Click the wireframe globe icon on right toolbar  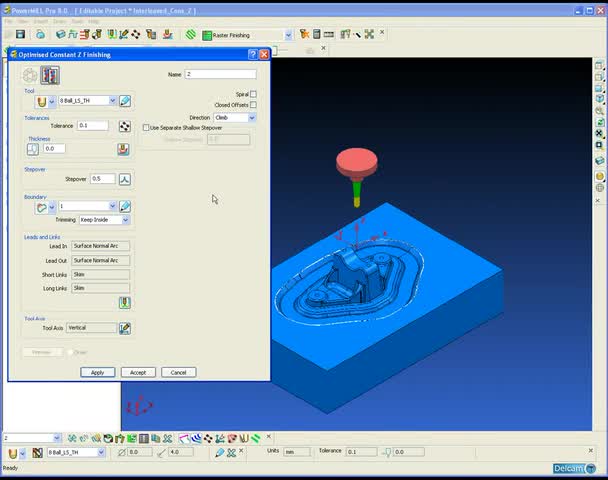[x=599, y=188]
